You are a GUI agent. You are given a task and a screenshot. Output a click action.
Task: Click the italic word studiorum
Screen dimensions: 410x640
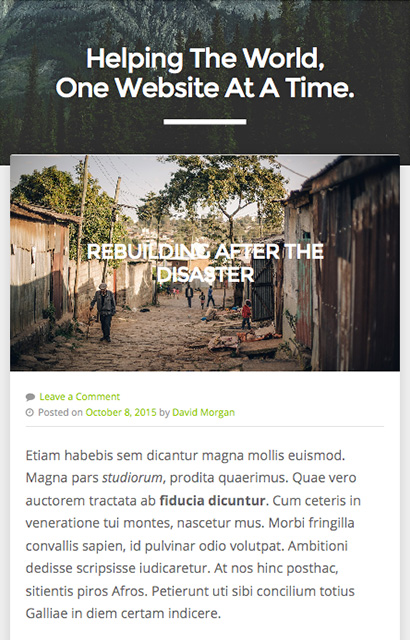pos(132,478)
